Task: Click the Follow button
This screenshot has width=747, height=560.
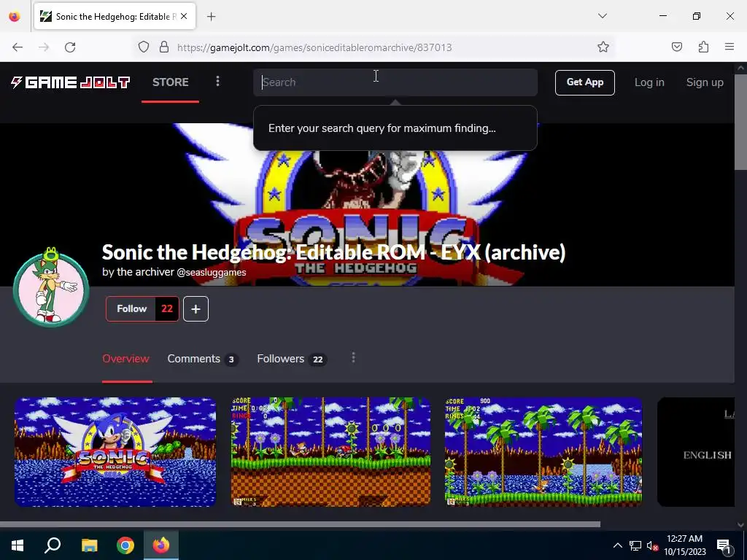Action: tap(131, 309)
